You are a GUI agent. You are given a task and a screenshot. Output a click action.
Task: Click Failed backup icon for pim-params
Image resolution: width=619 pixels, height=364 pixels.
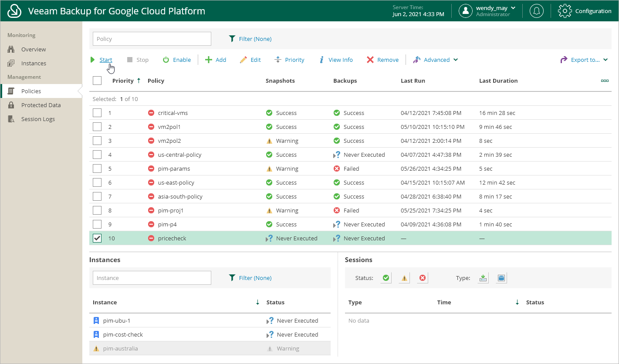(336, 169)
